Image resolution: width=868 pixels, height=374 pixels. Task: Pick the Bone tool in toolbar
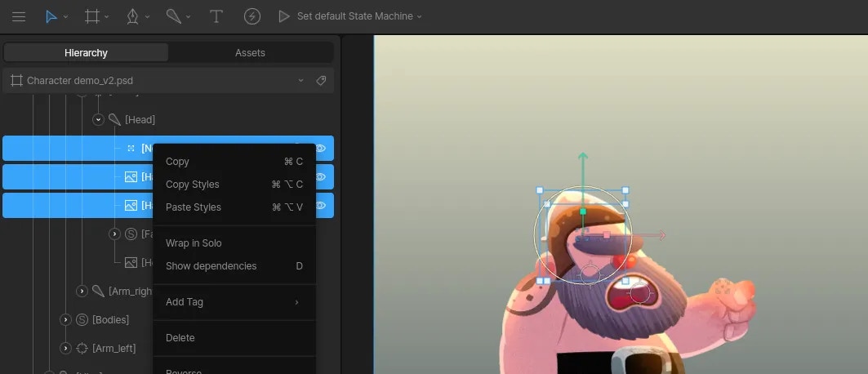point(173,16)
